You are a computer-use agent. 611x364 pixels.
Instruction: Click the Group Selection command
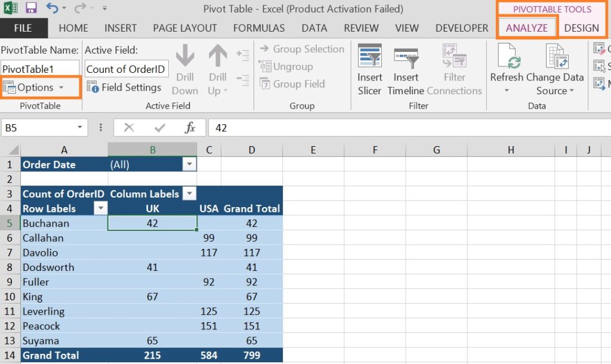pos(301,49)
